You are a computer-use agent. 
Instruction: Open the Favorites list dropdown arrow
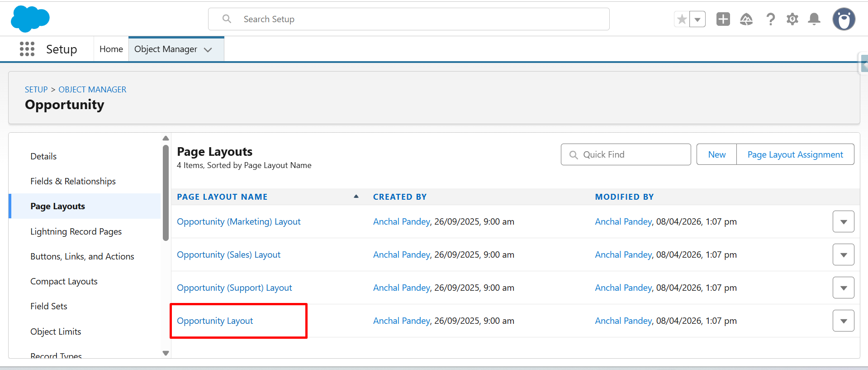point(697,19)
